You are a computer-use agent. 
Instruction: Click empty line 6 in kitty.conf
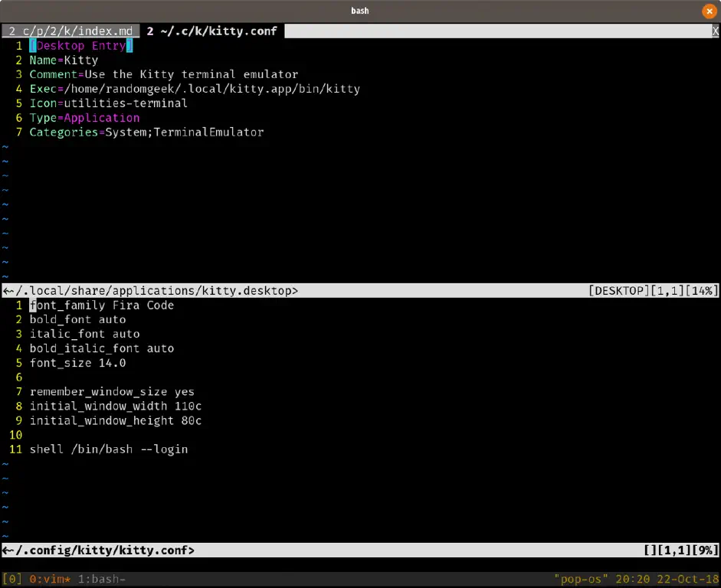point(19,377)
